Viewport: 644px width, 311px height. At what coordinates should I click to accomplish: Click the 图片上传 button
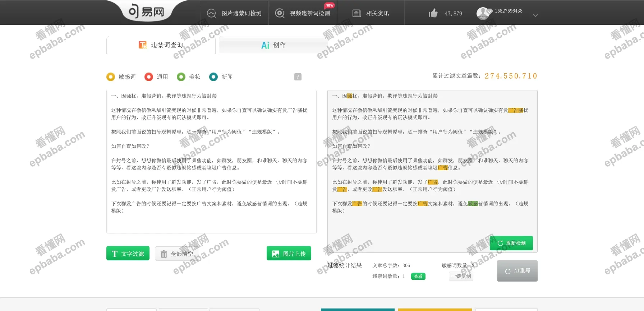pyautogui.click(x=289, y=253)
